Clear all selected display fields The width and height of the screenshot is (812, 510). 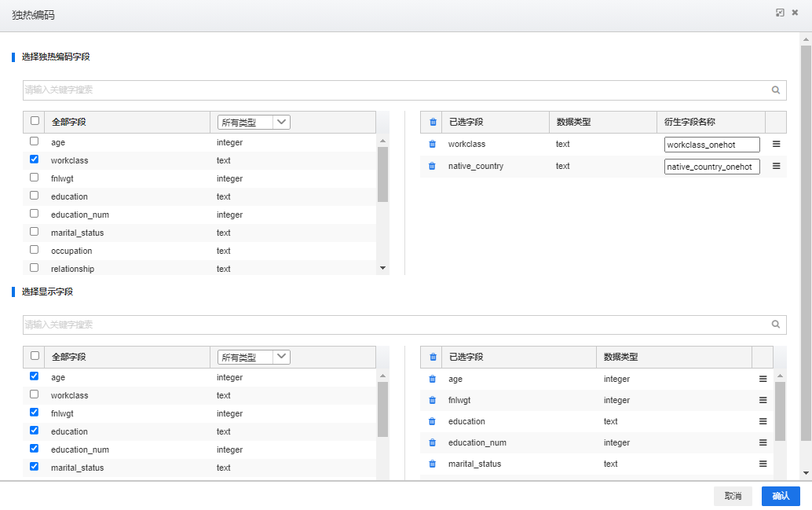(x=433, y=357)
